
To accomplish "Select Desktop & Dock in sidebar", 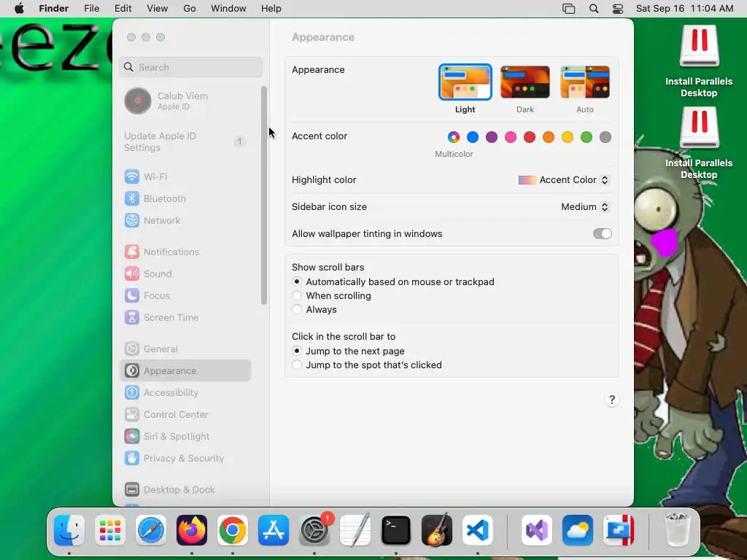I will 185,489.
